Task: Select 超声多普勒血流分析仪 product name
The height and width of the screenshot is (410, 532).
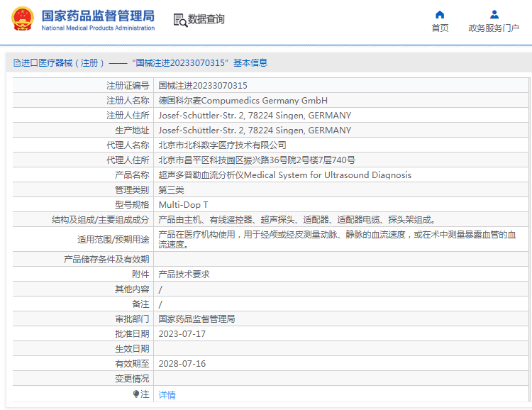Action: pos(285,174)
